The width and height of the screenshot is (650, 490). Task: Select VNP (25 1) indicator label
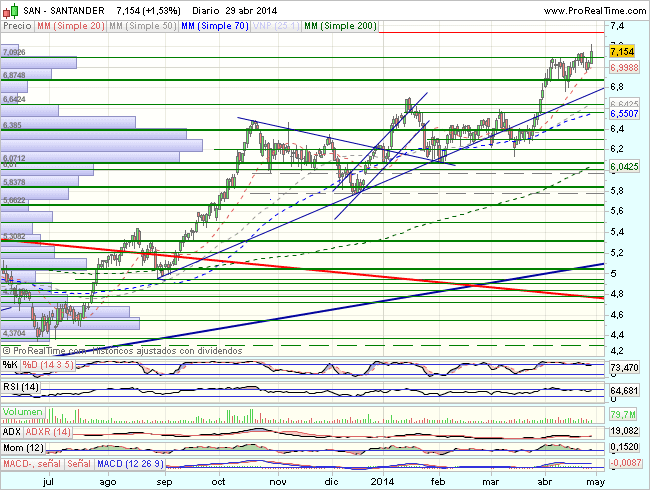pos(276,26)
